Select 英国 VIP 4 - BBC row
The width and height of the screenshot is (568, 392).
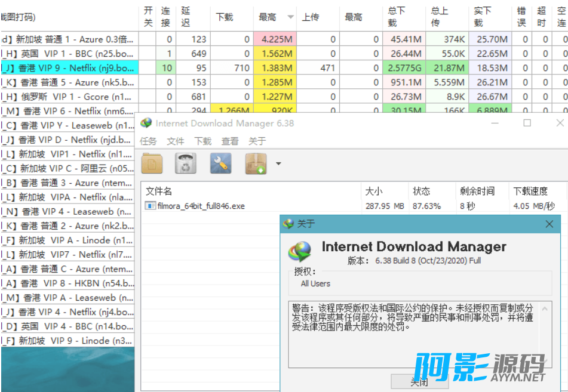[67, 326]
